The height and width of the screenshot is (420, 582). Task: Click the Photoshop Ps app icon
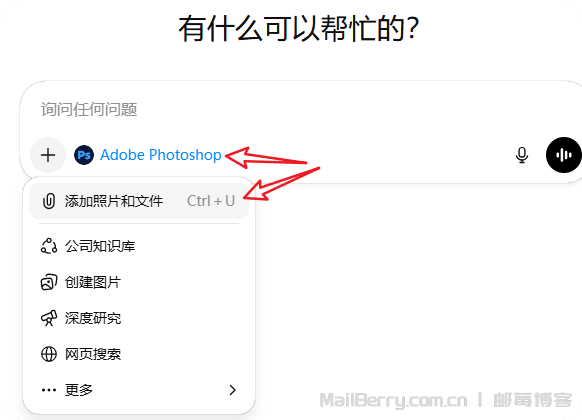click(x=84, y=155)
